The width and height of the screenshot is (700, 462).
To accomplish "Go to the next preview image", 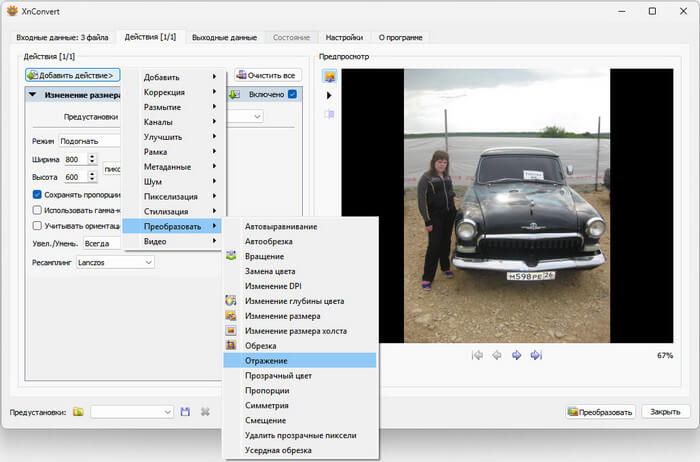I will tap(517, 355).
